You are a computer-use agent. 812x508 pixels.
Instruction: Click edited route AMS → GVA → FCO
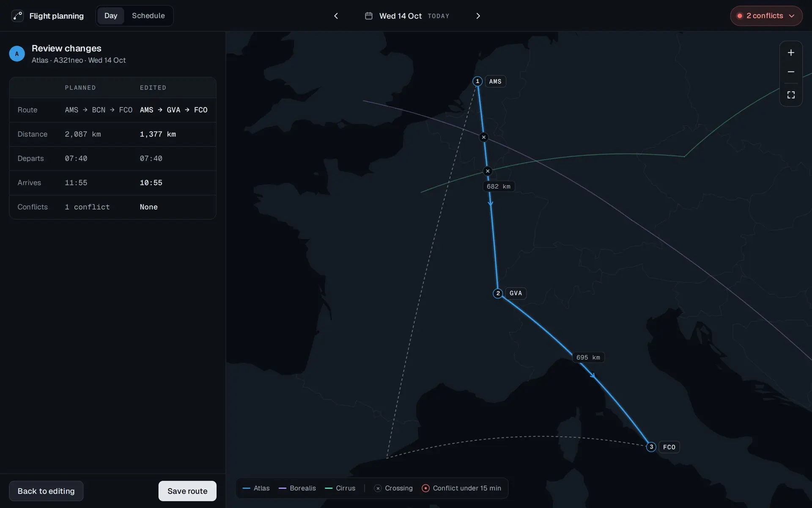(x=174, y=110)
